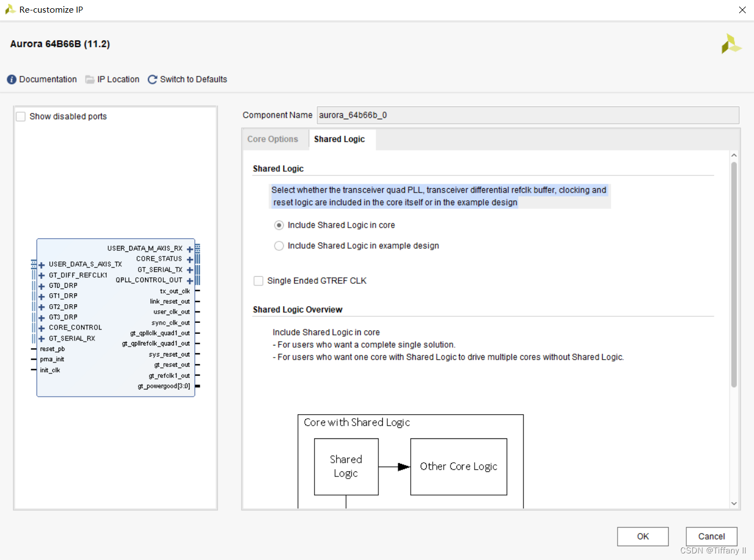This screenshot has height=560, width=754.
Task: Enable Single Ended GTREF CLK checkbox
Action: click(258, 281)
